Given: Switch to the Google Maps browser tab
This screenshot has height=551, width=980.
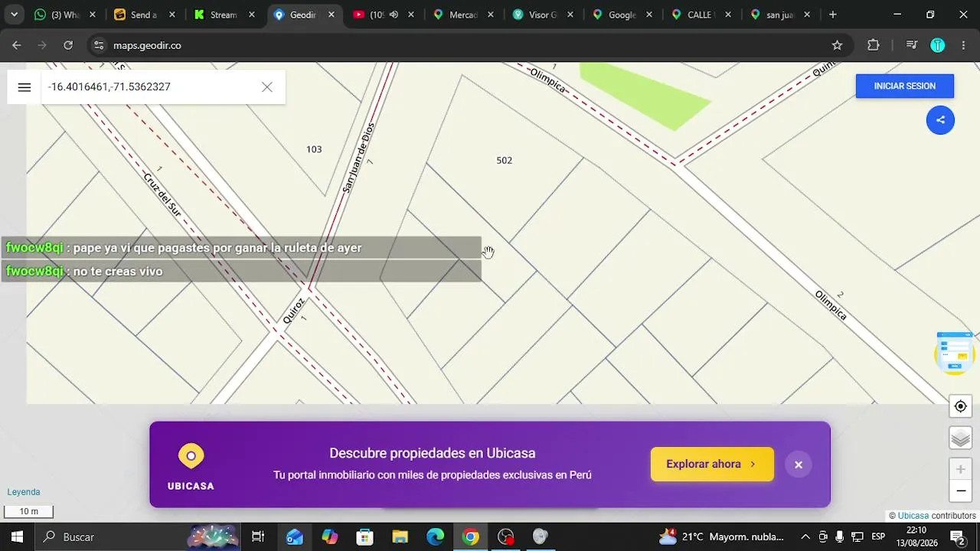Looking at the screenshot, I should (622, 15).
